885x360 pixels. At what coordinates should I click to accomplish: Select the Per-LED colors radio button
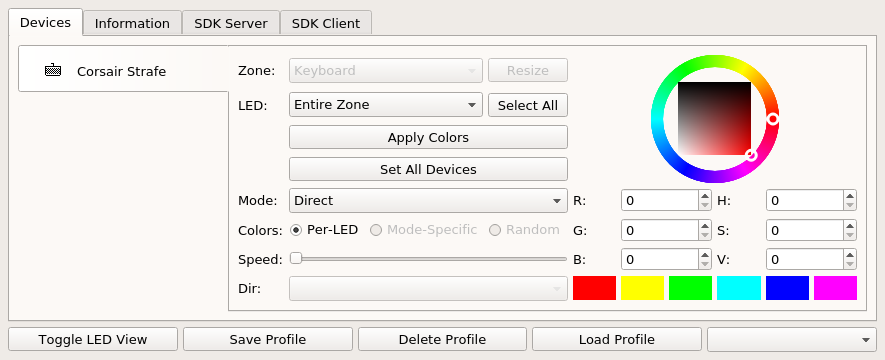click(296, 230)
